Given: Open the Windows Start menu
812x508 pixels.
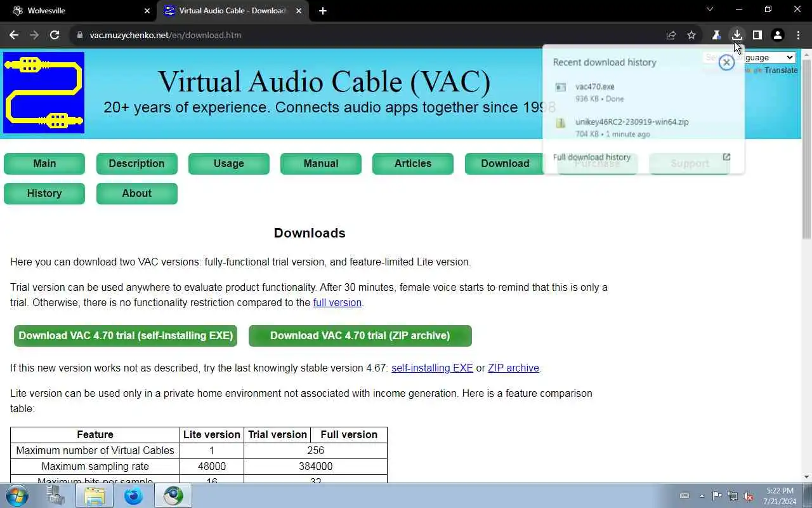Looking at the screenshot, I should point(16,495).
